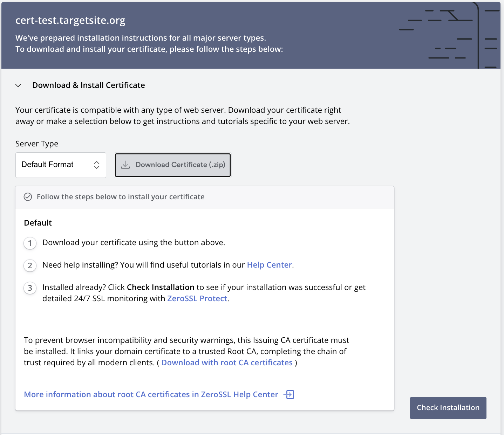This screenshot has height=435, width=504.
Task: Click bold 'Check Installation' text in step 3
Action: (x=161, y=287)
